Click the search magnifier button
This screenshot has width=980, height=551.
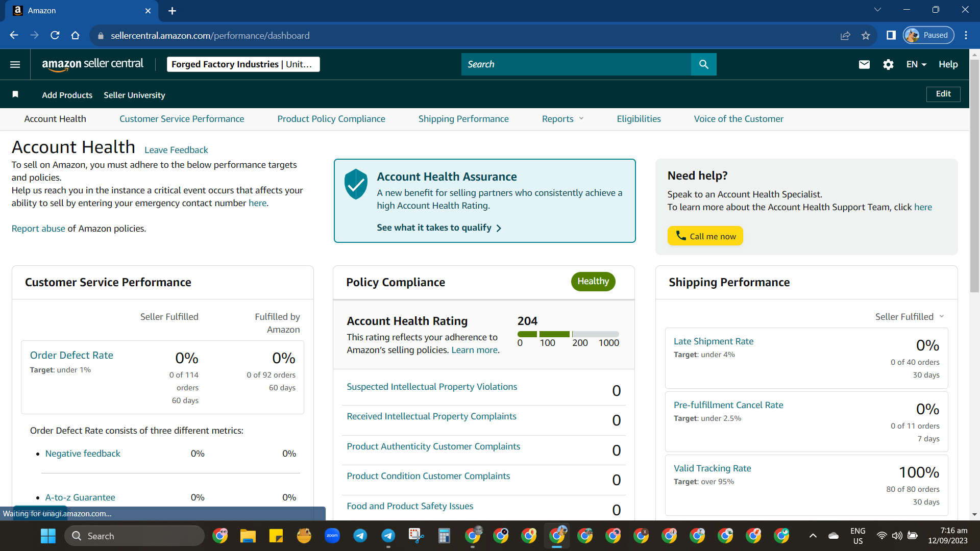pos(703,64)
